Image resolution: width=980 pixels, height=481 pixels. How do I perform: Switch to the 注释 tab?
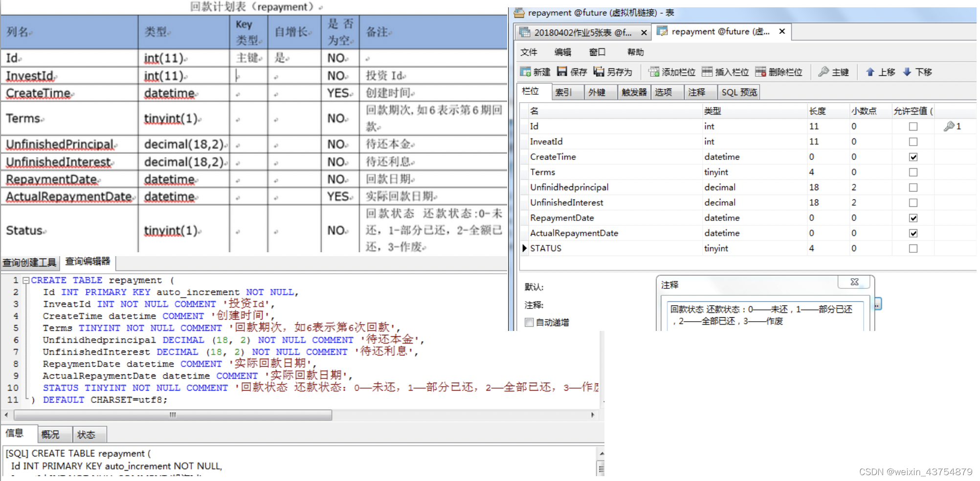click(x=700, y=92)
